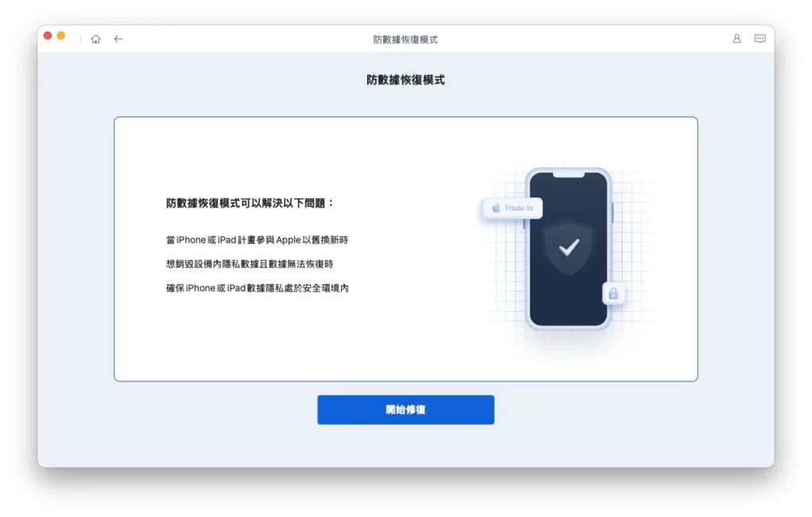Click the phone illustration's side button
Viewport: 812px width, 517px height.
click(612, 213)
